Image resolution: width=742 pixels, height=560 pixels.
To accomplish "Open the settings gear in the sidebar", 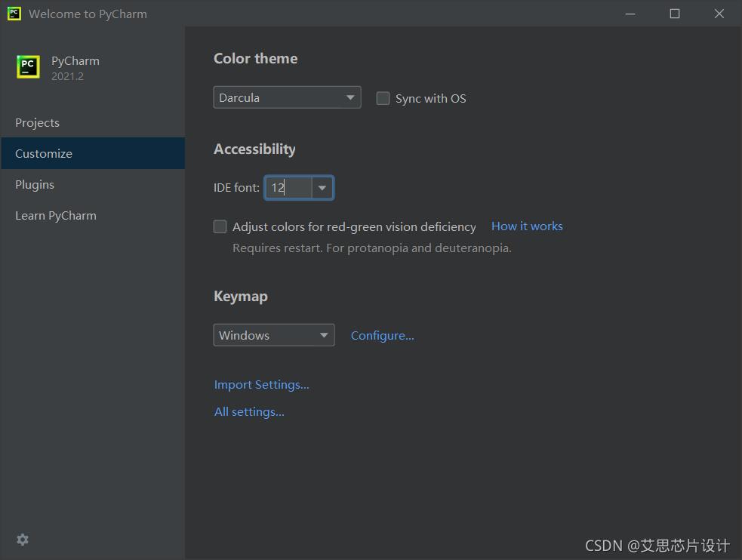I will [22, 540].
